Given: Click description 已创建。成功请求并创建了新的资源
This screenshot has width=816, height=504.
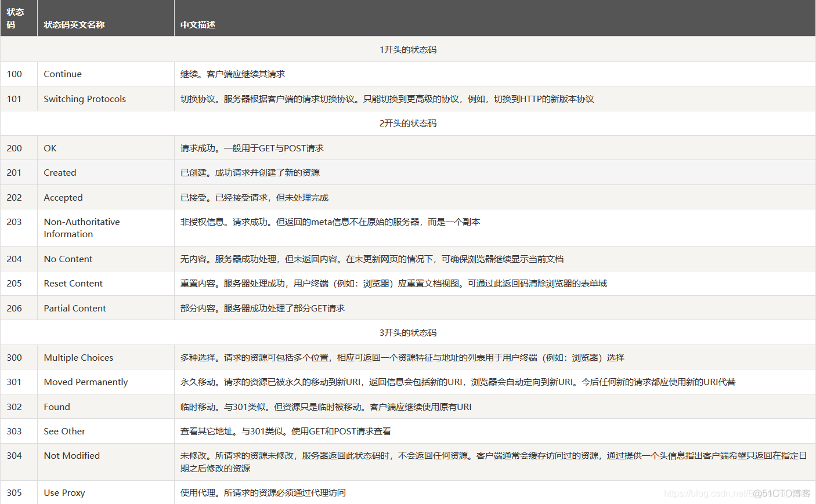Looking at the screenshot, I should tap(250, 173).
